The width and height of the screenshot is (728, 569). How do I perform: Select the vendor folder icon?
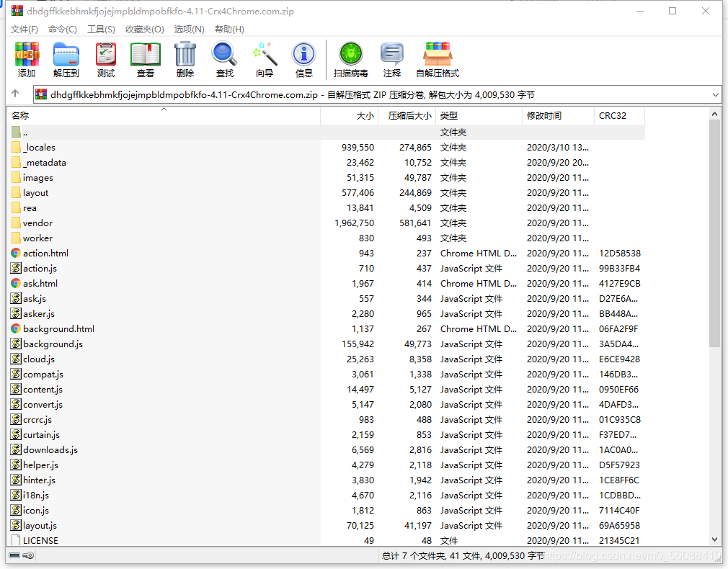(x=17, y=223)
